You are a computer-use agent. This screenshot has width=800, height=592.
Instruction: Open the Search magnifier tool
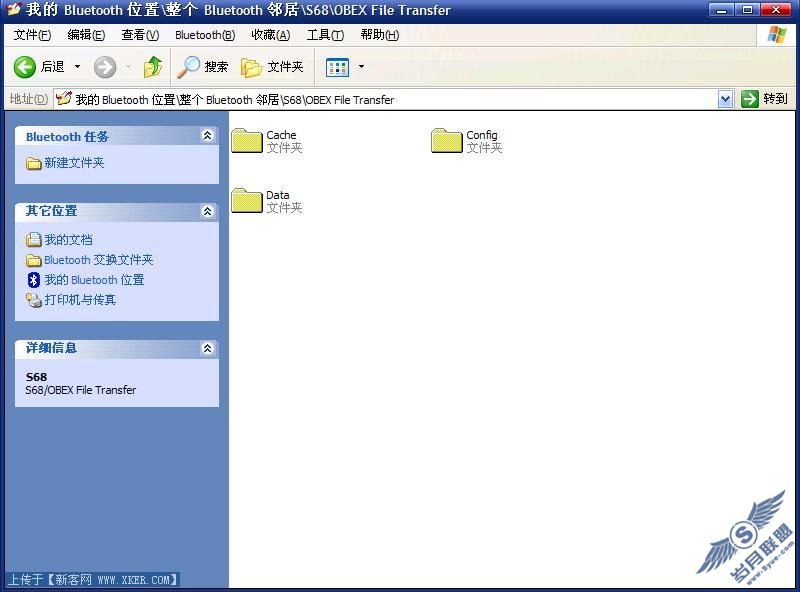coord(188,67)
